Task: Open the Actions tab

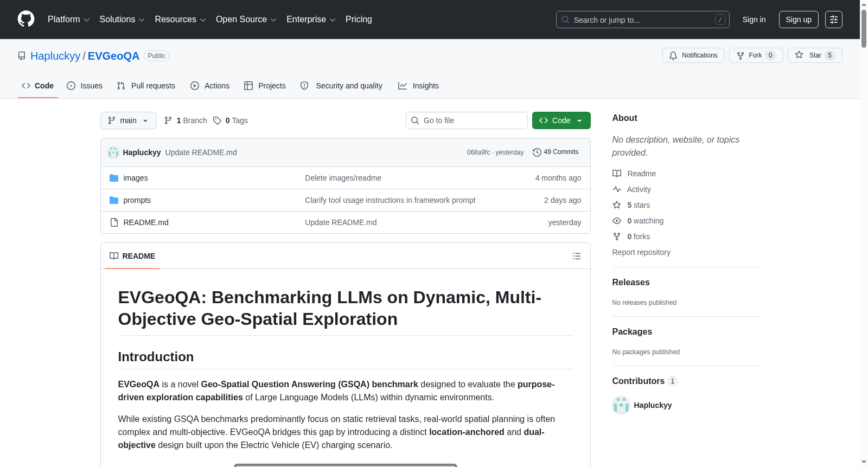Action: [210, 86]
